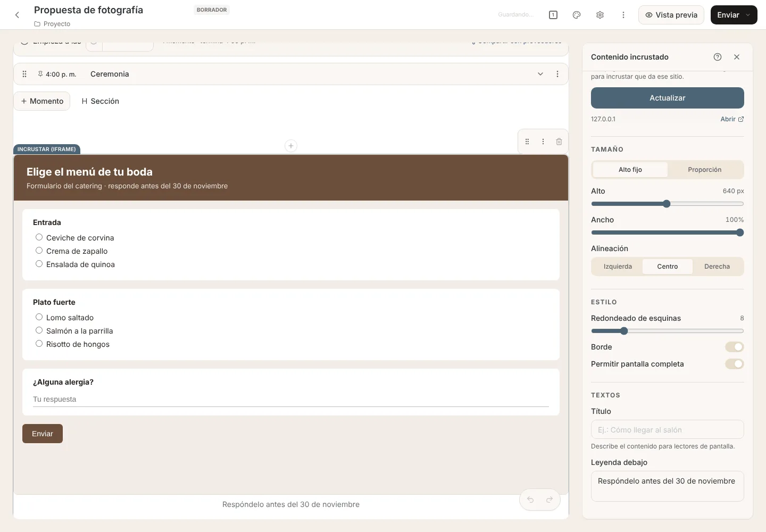
Task: Open the Enviar button dropdown arrow
Action: point(748,15)
